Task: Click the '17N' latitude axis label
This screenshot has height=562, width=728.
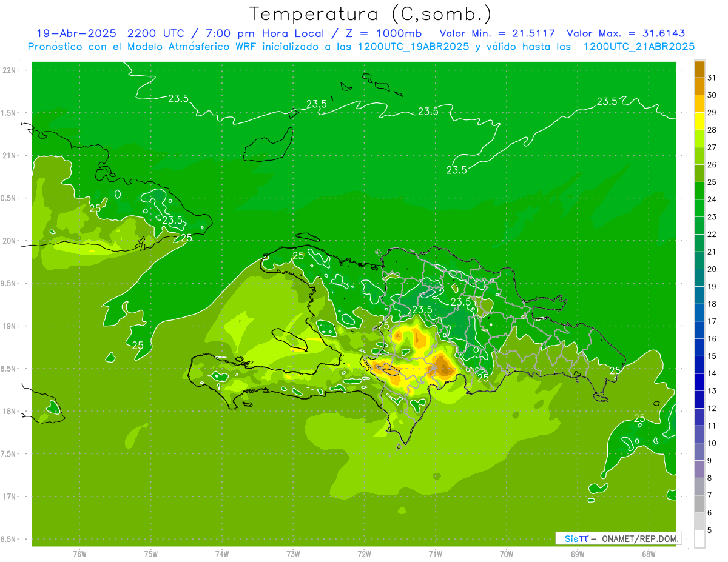Action: [x=9, y=497]
